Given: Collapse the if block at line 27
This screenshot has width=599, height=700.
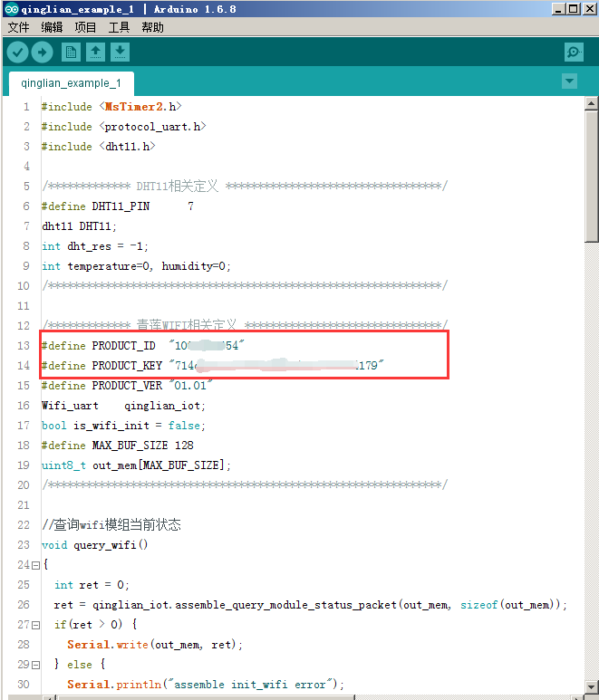Looking at the screenshot, I should tap(35, 625).
